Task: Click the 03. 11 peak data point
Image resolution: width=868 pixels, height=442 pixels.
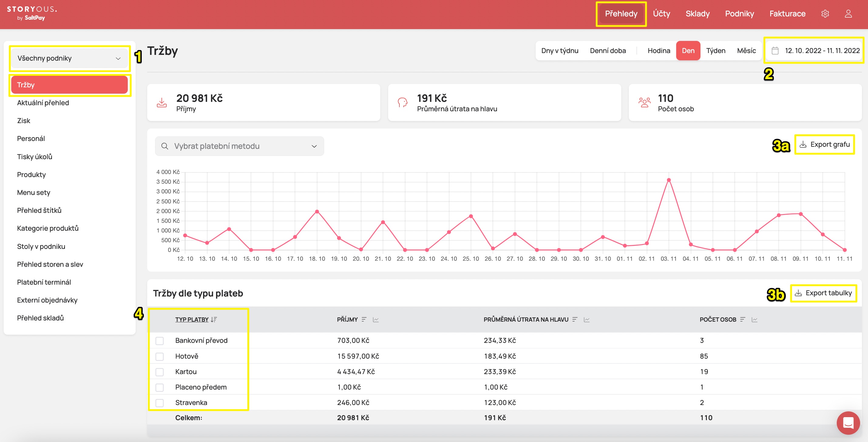Action: pyautogui.click(x=669, y=180)
